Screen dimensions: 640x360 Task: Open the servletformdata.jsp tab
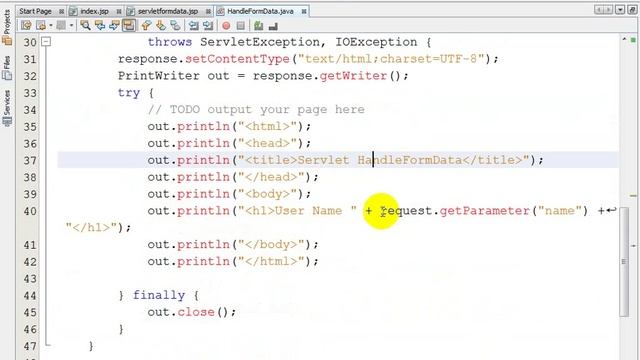tap(168, 11)
